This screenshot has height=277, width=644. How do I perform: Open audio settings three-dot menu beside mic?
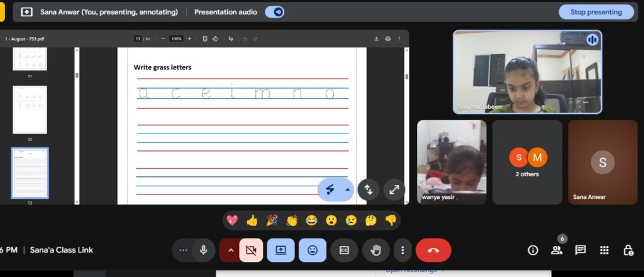click(x=183, y=250)
